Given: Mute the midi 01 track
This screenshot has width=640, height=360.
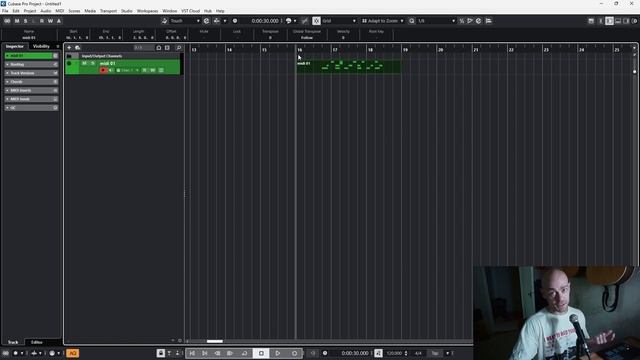Looking at the screenshot, I should pyautogui.click(x=84, y=63).
